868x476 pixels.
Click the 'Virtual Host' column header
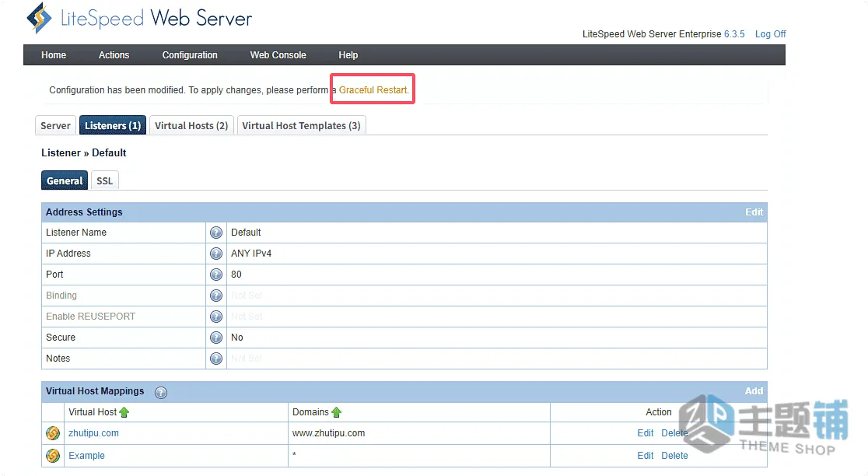point(93,412)
